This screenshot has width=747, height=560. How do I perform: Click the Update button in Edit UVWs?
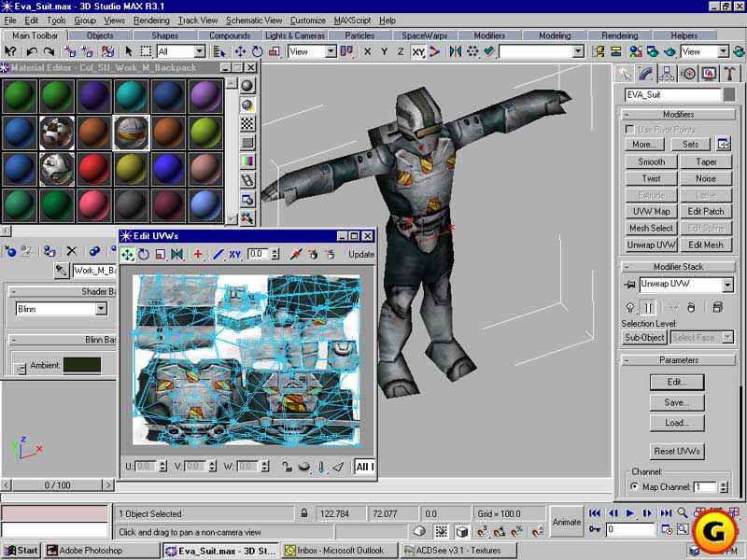point(361,254)
